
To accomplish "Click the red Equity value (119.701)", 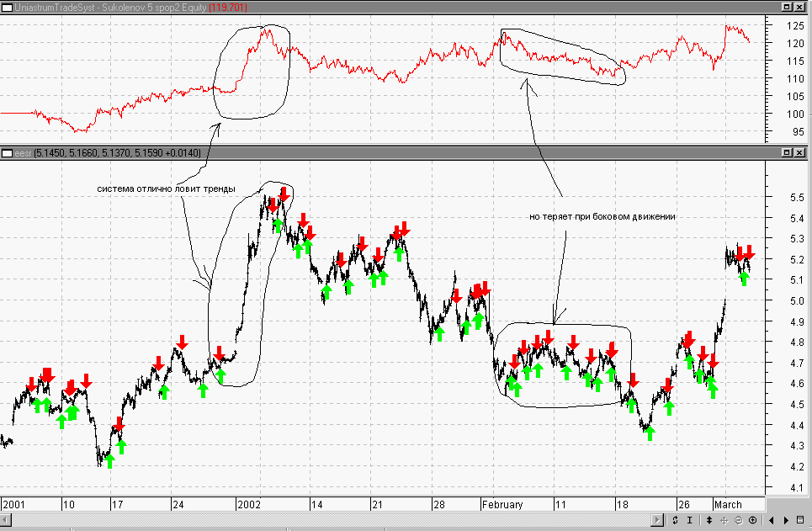I will click(228, 8).
